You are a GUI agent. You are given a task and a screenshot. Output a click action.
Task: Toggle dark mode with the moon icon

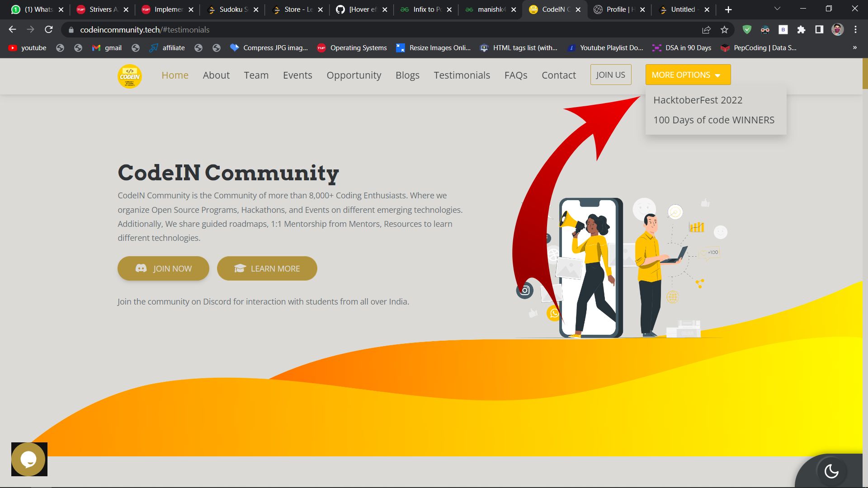(x=832, y=471)
